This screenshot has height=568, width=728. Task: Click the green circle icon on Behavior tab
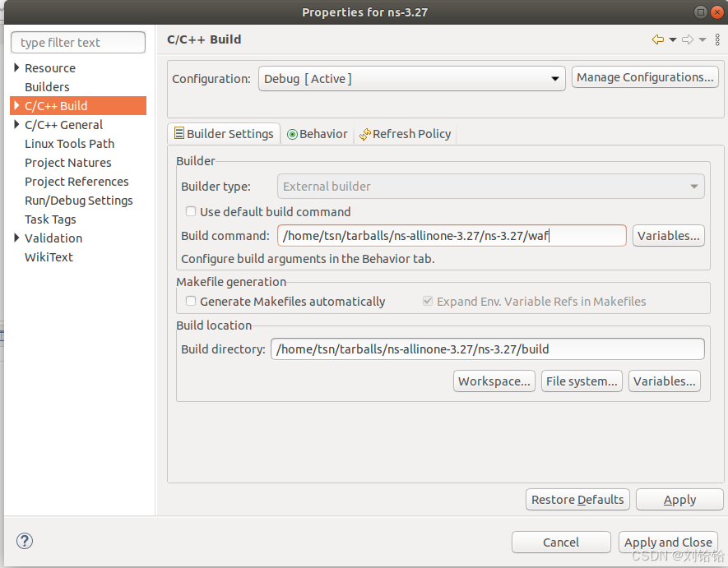point(292,133)
